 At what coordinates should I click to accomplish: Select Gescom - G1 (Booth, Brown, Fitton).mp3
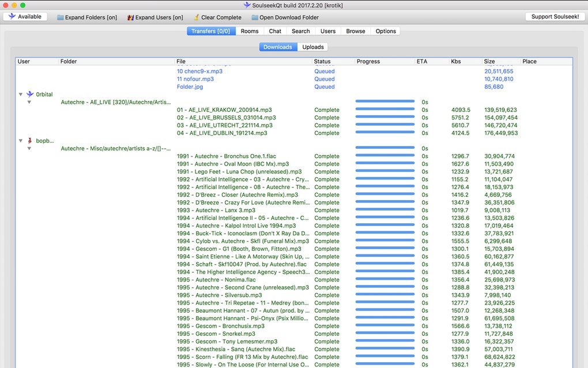click(239, 249)
